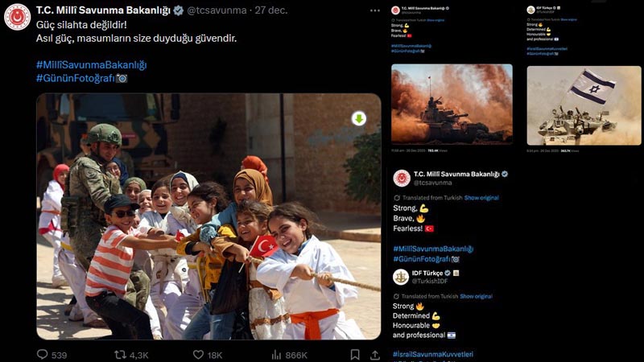The height and width of the screenshot is (362, 644).
Task: Click the share icon under the tweet
Action: pyautogui.click(x=374, y=354)
